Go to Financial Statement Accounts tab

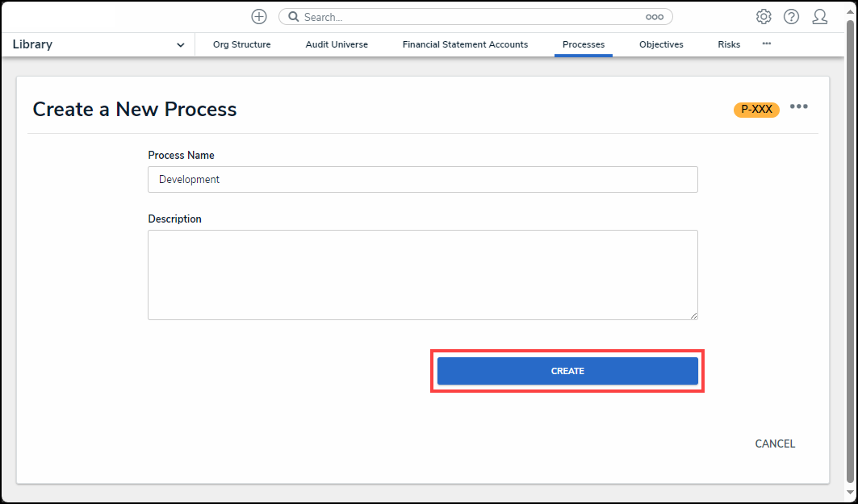point(465,45)
